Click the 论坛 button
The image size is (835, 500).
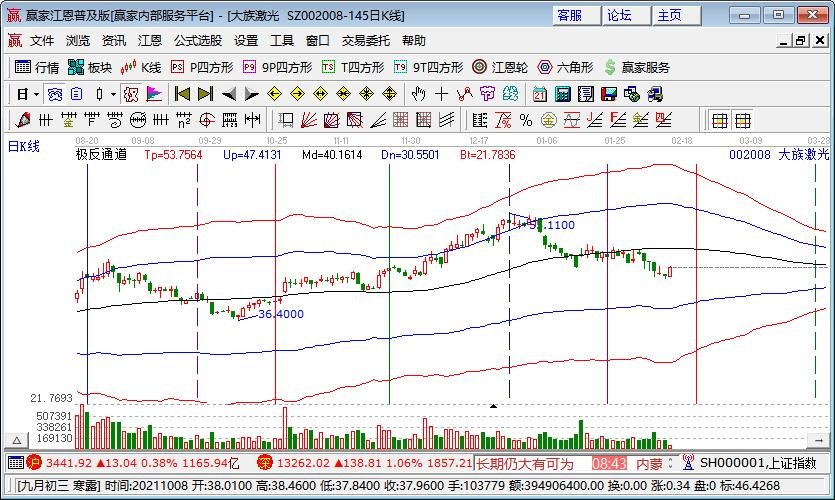[x=626, y=15]
